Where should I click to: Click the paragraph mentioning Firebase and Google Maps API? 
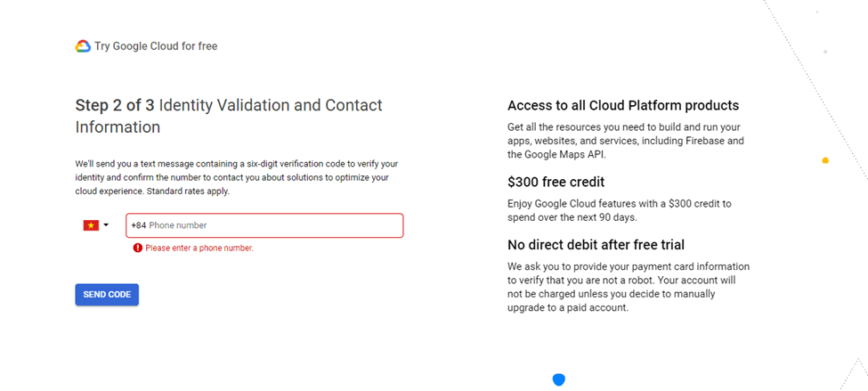pos(626,142)
